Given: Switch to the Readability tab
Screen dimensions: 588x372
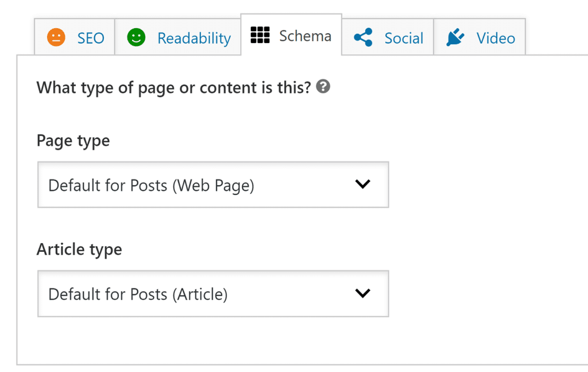Looking at the screenshot, I should (x=177, y=37).
